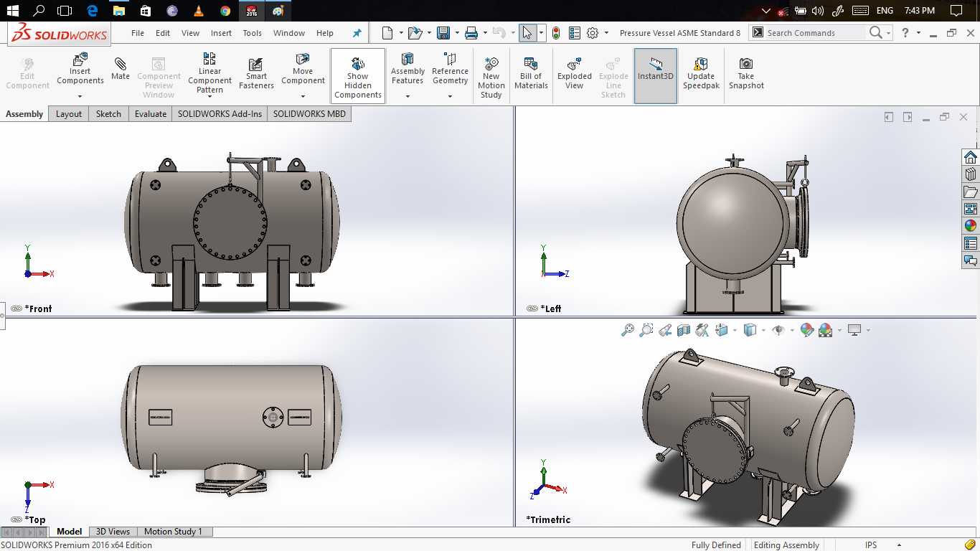Open Windows Start menu
Screen dimensions: 980x551
point(12,11)
